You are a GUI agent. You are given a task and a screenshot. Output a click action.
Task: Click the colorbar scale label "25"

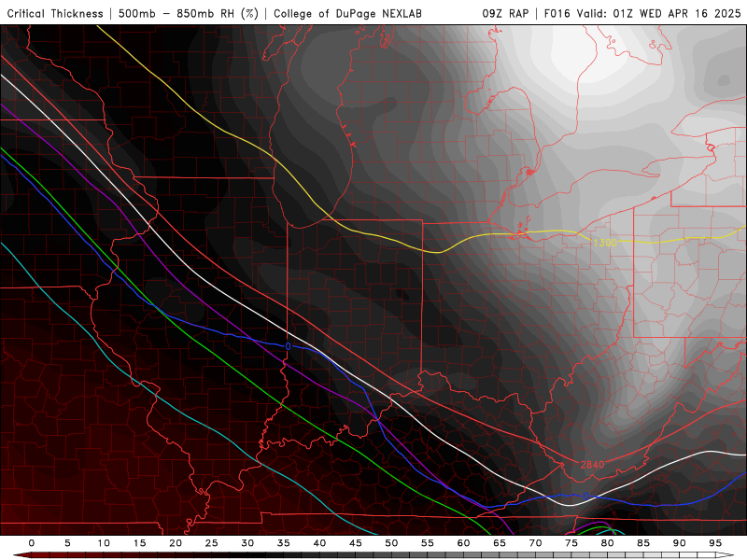click(212, 543)
